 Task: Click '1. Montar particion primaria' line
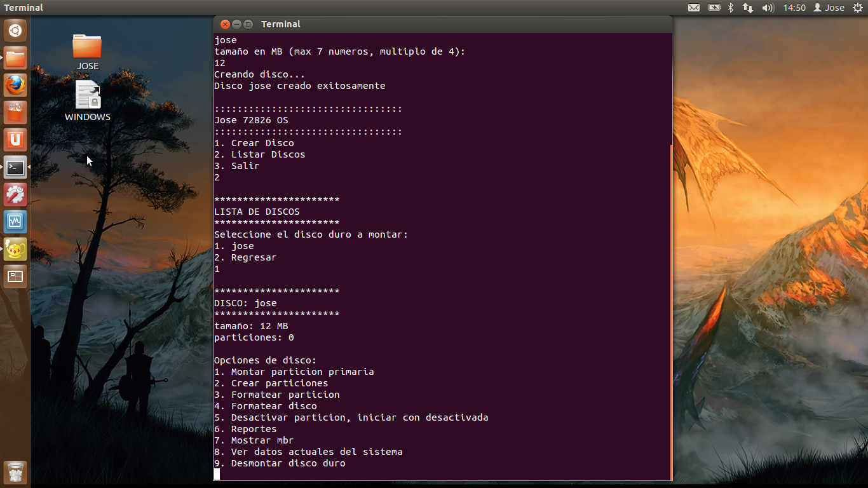coord(294,372)
